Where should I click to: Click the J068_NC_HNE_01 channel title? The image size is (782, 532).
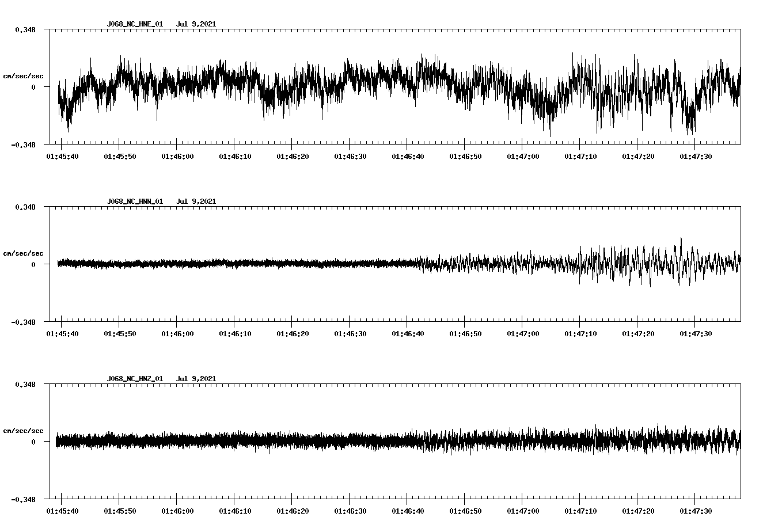tap(135, 24)
